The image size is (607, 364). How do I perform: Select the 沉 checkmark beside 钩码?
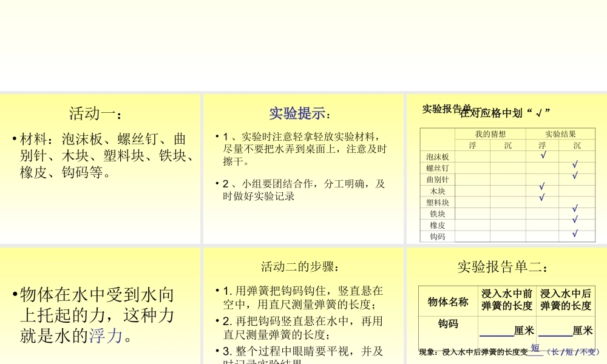click(x=574, y=233)
